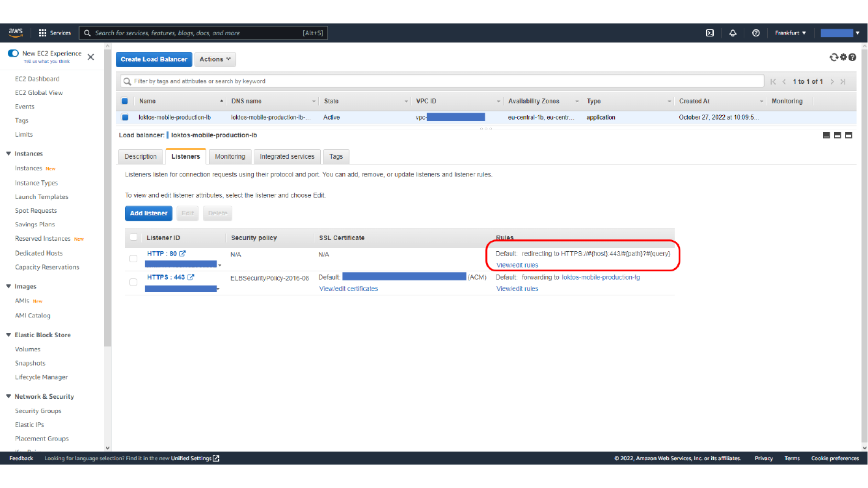
Task: Open Cookie preferences in footer
Action: (835, 458)
